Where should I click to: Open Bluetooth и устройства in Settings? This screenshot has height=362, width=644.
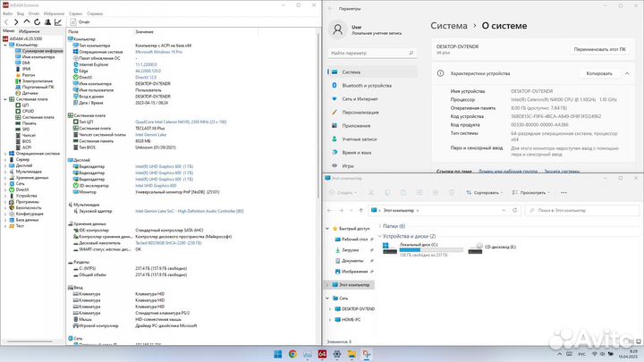(372, 86)
